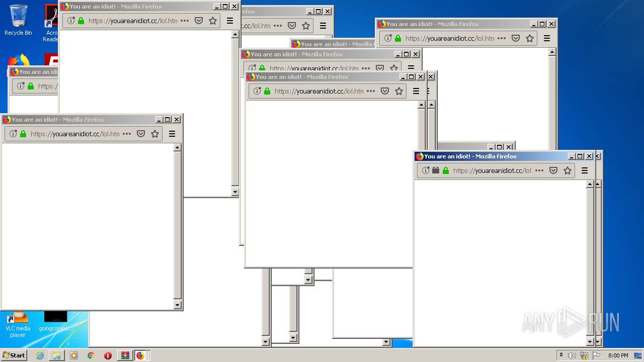Toggle the bookmark star in the window above VLC

coord(155,134)
